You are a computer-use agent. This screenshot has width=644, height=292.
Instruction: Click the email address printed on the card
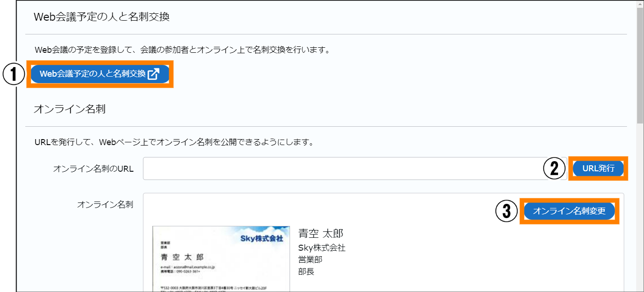(188, 267)
